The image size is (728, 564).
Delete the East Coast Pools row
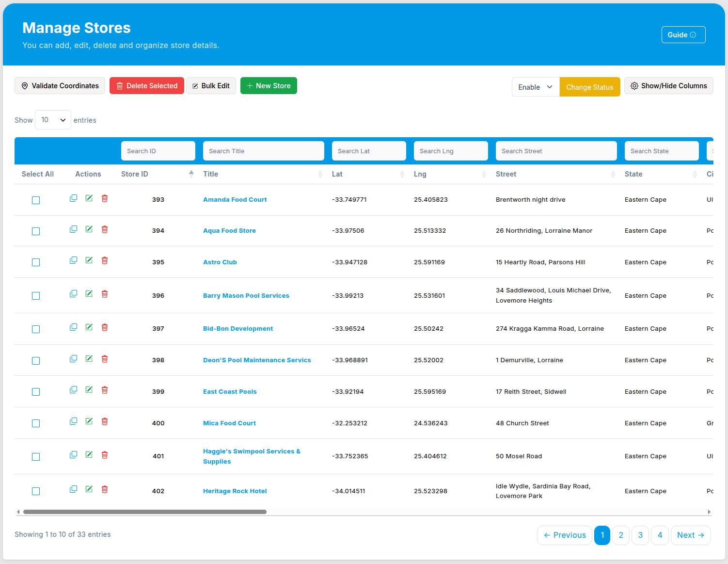pyautogui.click(x=105, y=390)
